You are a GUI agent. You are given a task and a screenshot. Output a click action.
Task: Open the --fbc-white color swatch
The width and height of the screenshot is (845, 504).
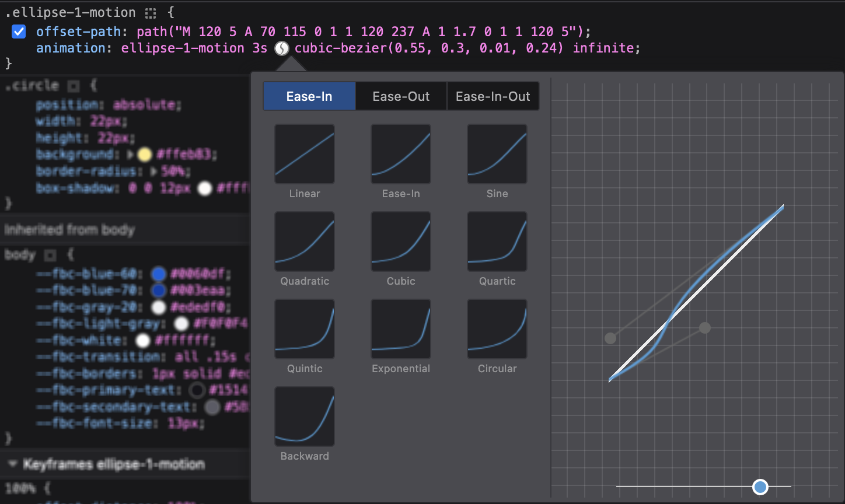click(x=143, y=340)
